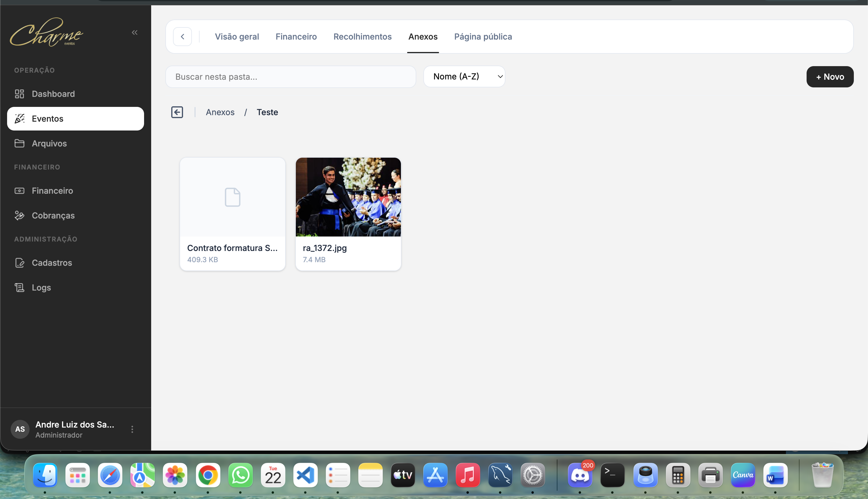Viewport: 868px width, 499px height.
Task: Open Cadastros in the sidebar
Action: 75,263
